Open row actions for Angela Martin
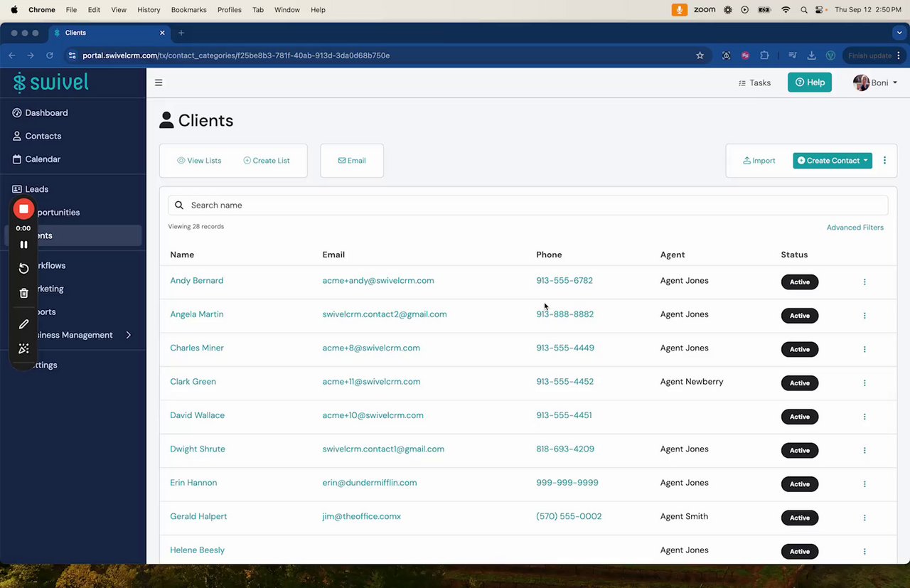 [864, 316]
